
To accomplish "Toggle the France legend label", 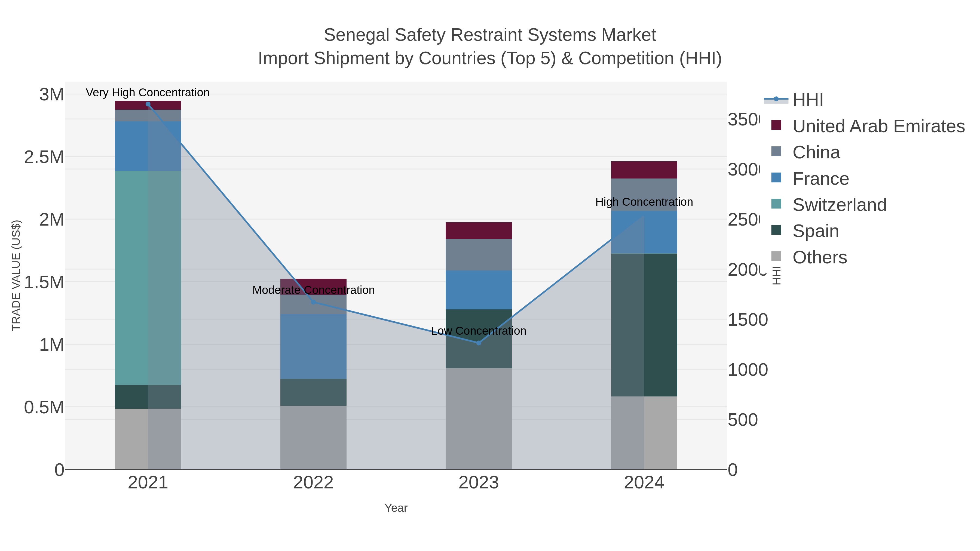I will (x=821, y=179).
